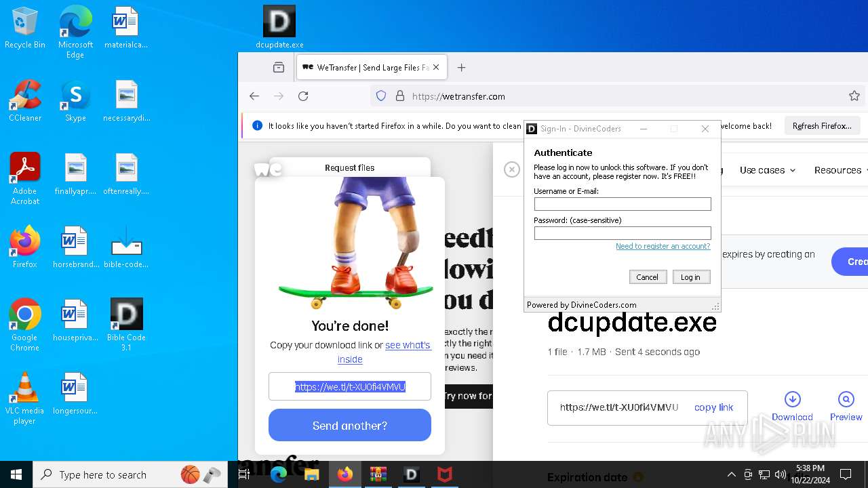This screenshot has height=488, width=868.
Task: Open Adobe Acrobat desktop shortcut
Action: point(25,179)
